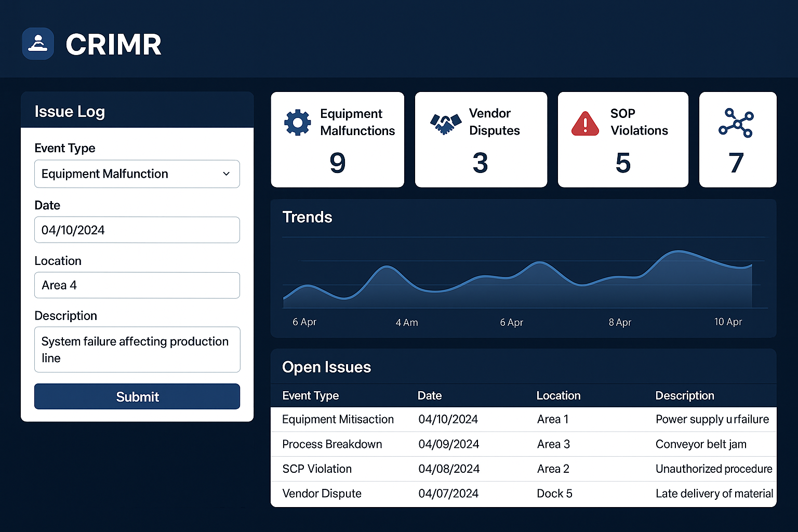
Task: Sort by Event Type column header
Action: (310, 395)
